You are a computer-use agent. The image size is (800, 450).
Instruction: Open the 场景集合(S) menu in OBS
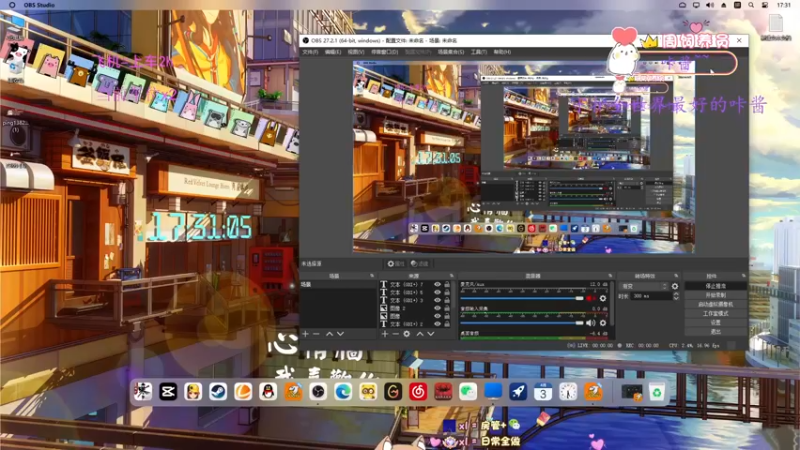click(451, 52)
